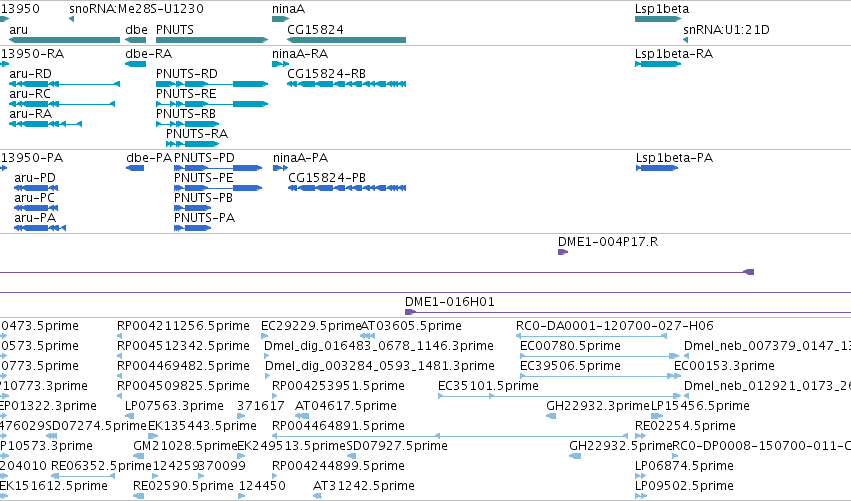Select the Dmel_dig_003284_0593_1481.3prime label
Image resolution: width=851 pixels, height=501 pixels.
tap(380, 366)
